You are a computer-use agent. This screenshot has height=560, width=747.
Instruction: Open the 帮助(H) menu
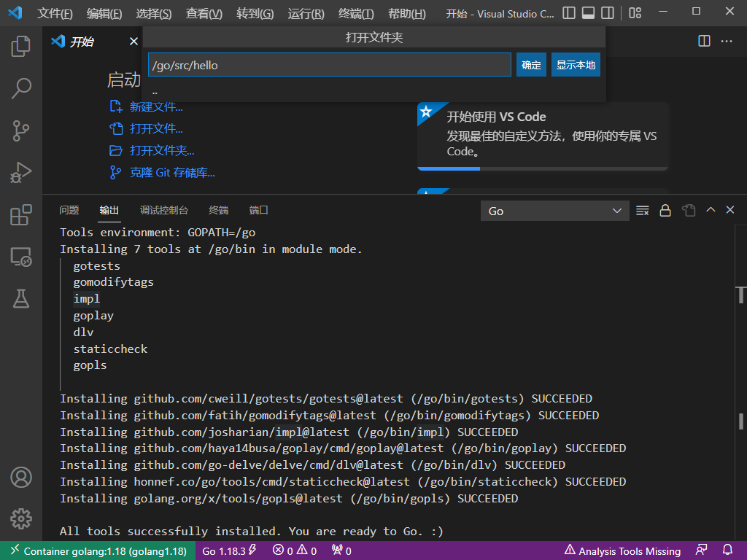click(407, 13)
